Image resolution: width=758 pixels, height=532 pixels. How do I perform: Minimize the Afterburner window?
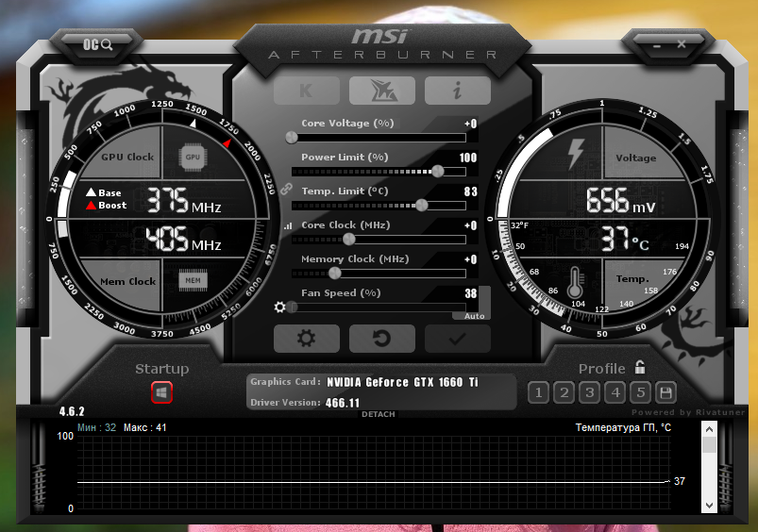tap(656, 46)
